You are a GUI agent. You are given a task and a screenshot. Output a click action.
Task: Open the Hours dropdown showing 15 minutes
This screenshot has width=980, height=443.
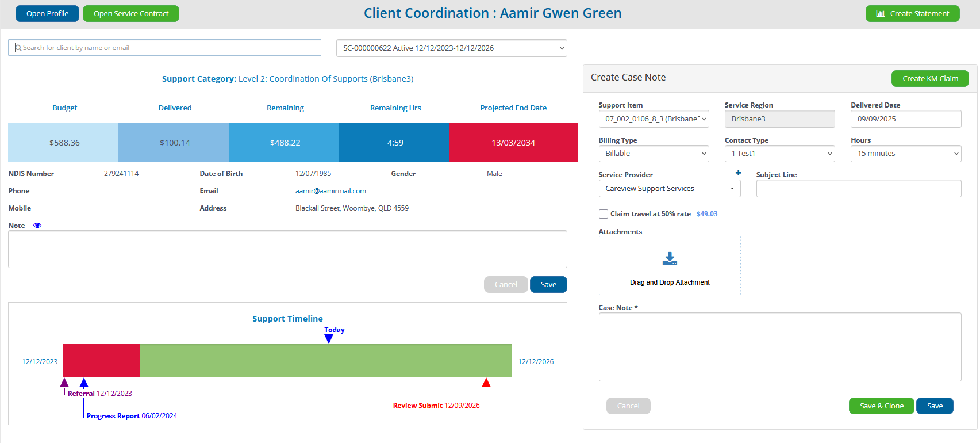[905, 154]
